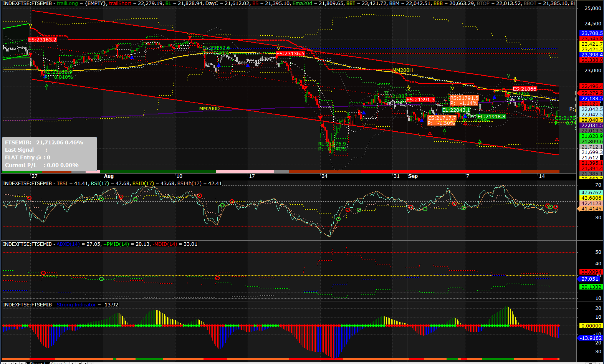Click the Aug date label on time axis
Image resolution: width=604 pixels, height=364 pixels.
[109, 176]
